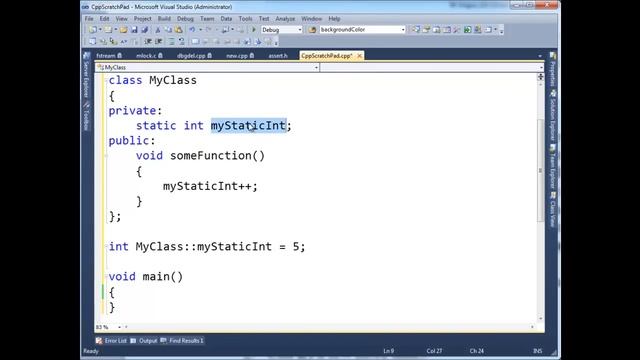Open the Server Explorer side panel
The image size is (640, 360).
click(x=86, y=76)
